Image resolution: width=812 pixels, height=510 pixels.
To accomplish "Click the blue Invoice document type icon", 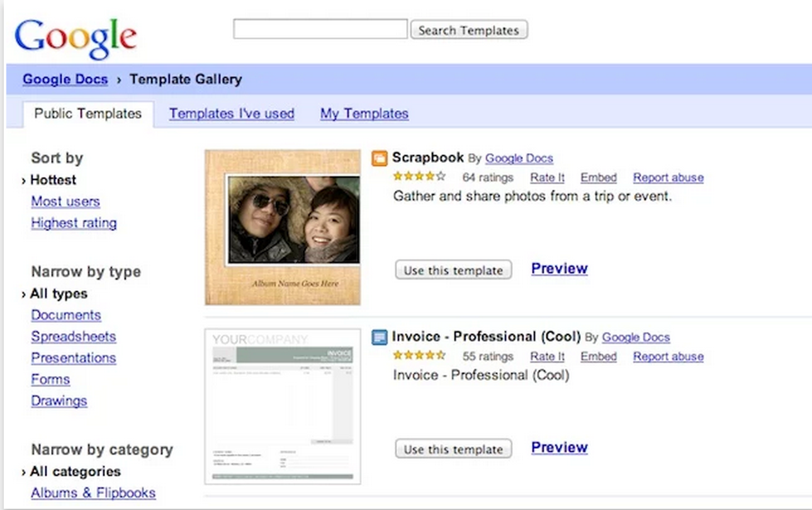I will pyautogui.click(x=379, y=337).
